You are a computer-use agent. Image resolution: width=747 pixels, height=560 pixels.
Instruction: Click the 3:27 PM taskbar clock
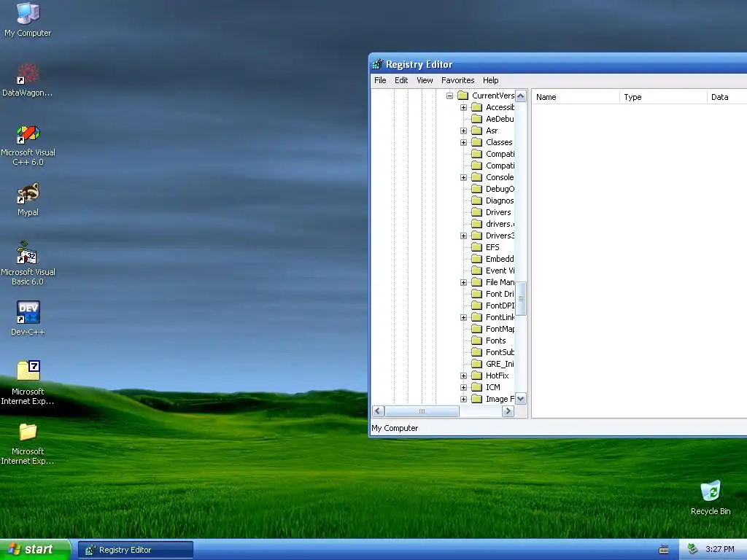coord(720,550)
